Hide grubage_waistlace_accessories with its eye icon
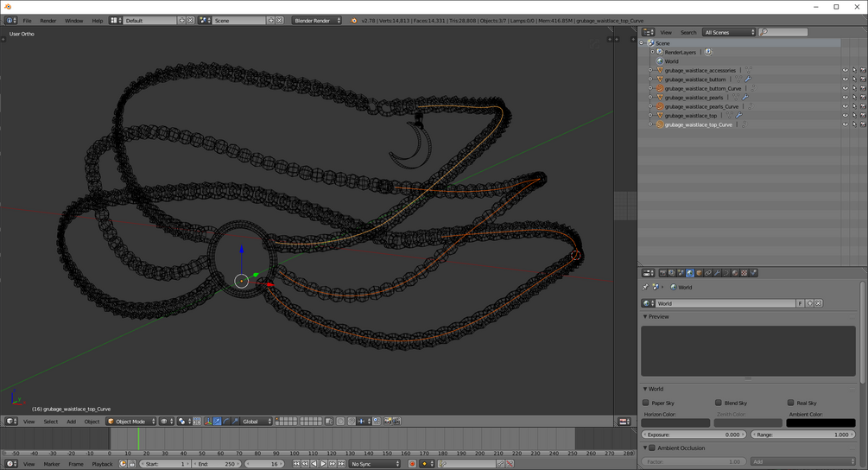868x470 pixels. tap(845, 71)
